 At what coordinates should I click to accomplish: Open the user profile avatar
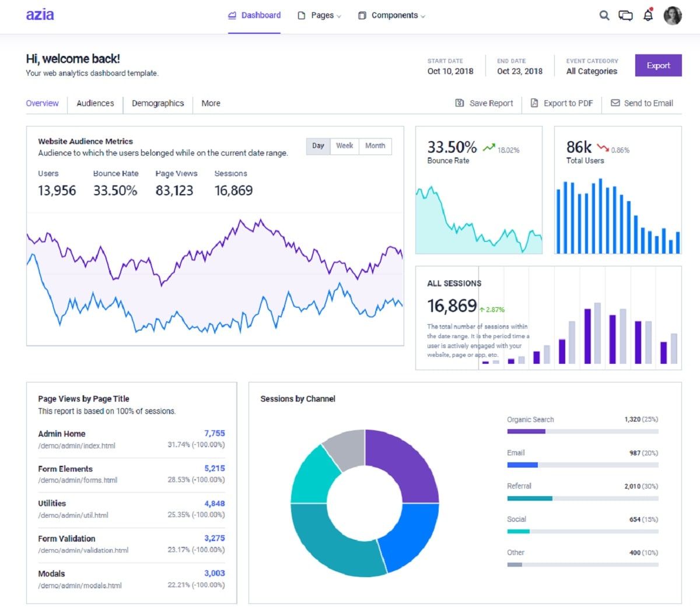[x=673, y=16]
